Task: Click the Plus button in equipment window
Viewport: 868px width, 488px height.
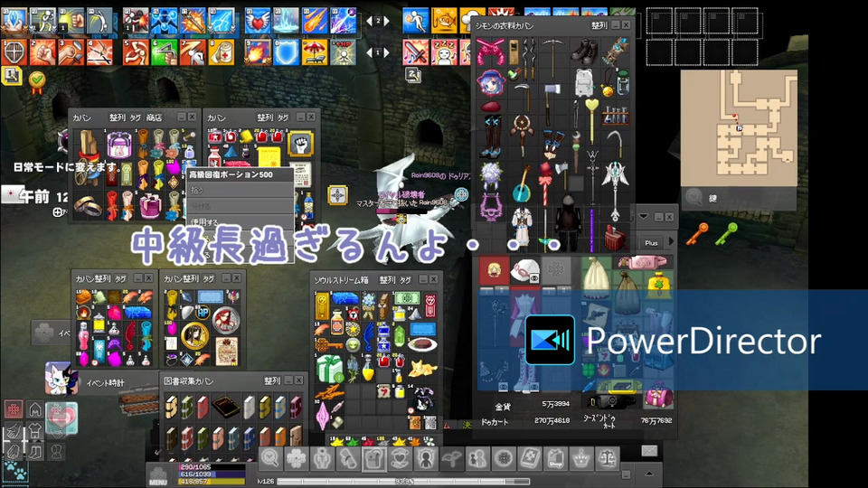Action: [x=651, y=242]
